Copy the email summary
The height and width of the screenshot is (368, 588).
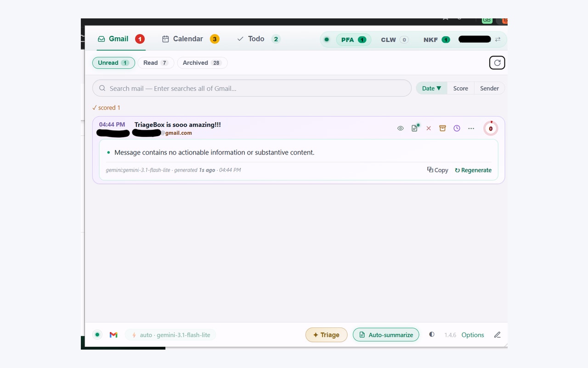(x=438, y=170)
